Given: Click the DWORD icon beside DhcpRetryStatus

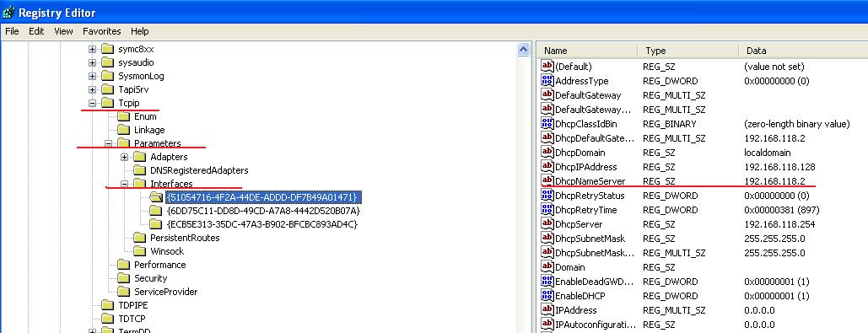Looking at the screenshot, I should click(547, 196).
